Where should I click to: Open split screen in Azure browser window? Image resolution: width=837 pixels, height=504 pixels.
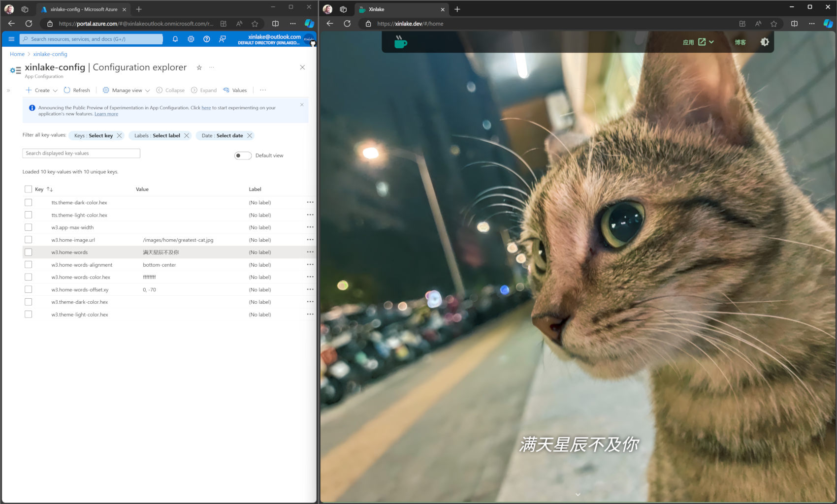point(276,24)
